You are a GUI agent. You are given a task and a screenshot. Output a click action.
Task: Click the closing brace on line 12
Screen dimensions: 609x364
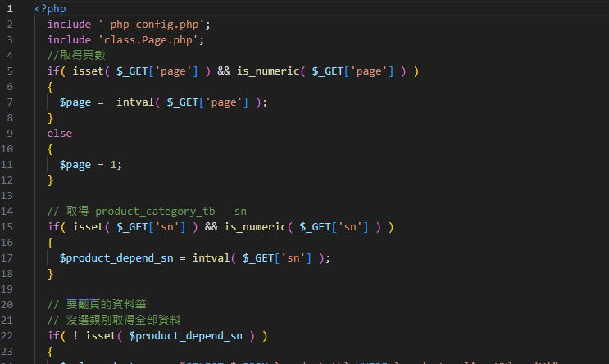point(50,180)
